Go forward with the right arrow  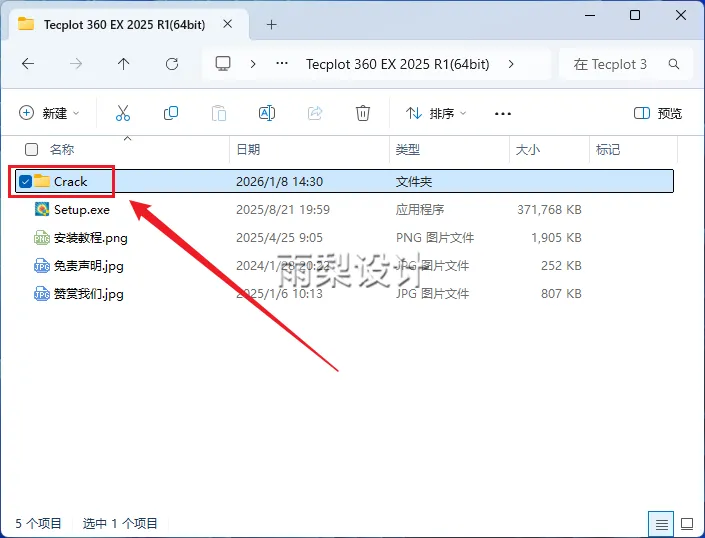[x=76, y=64]
